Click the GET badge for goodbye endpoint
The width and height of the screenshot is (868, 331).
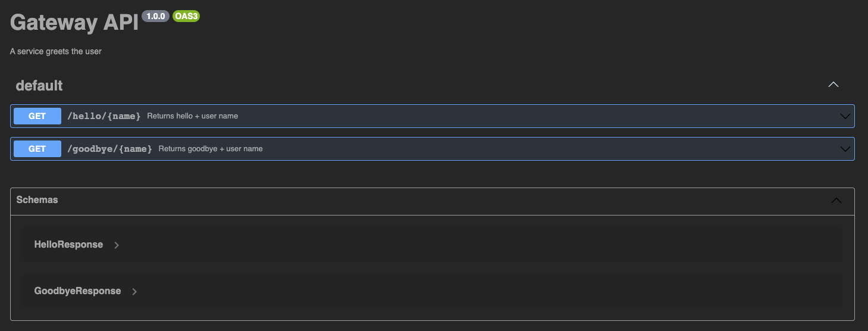[37, 149]
